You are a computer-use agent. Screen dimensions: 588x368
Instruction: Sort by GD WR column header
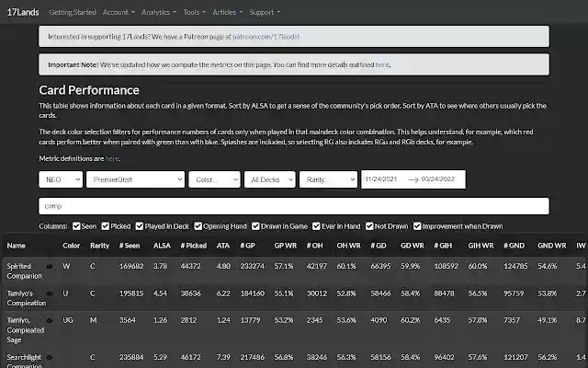coord(413,246)
